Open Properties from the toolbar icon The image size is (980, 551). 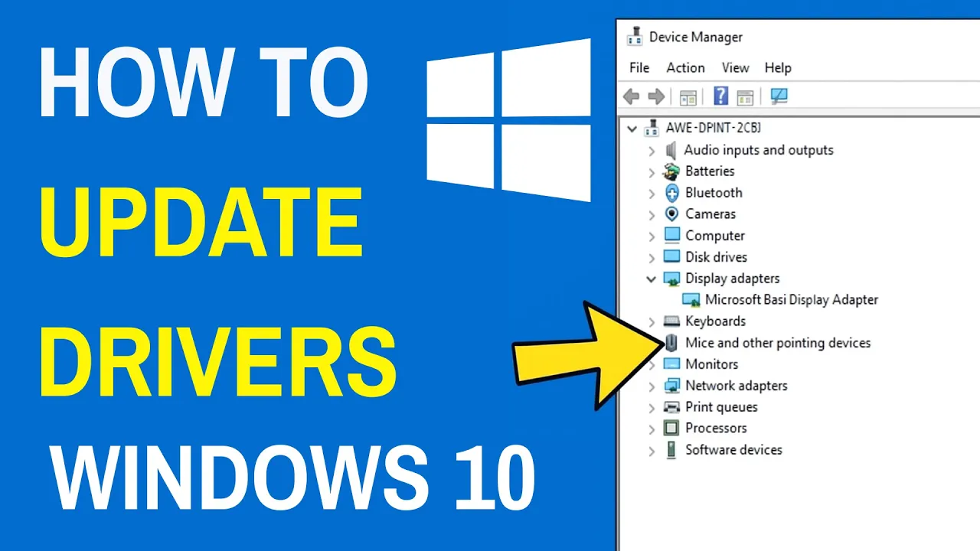pos(745,96)
